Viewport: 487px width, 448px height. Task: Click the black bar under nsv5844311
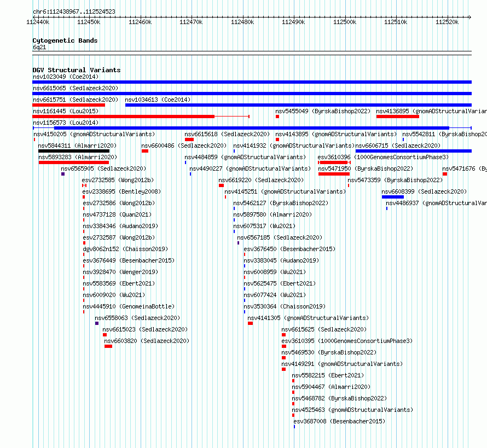coord(74,151)
